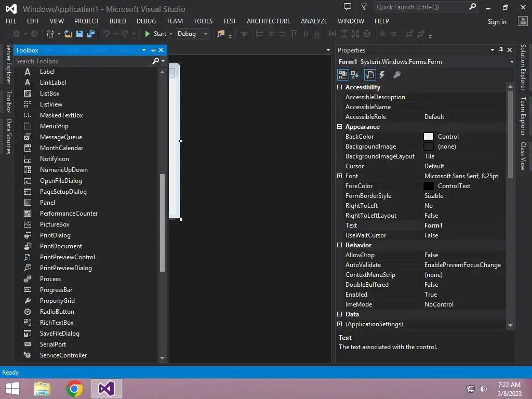The width and height of the screenshot is (532, 399).
Task: Click the ForeColor ControlText black swatch
Action: [x=429, y=186]
